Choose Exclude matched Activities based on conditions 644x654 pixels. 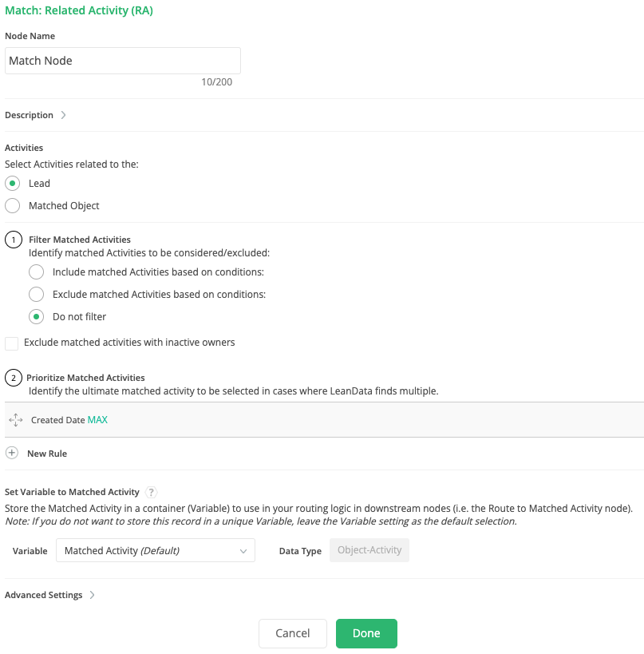[36, 294]
